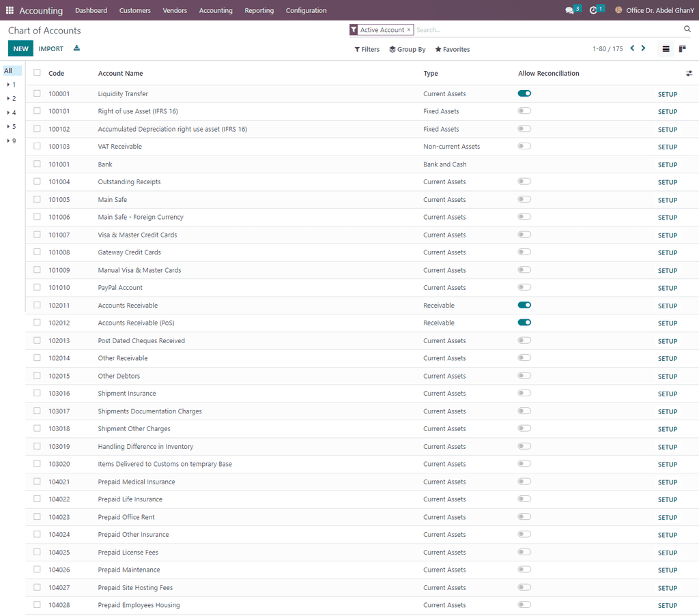This screenshot has width=699, height=616.
Task: Open the Vendors menu
Action: coord(175,10)
